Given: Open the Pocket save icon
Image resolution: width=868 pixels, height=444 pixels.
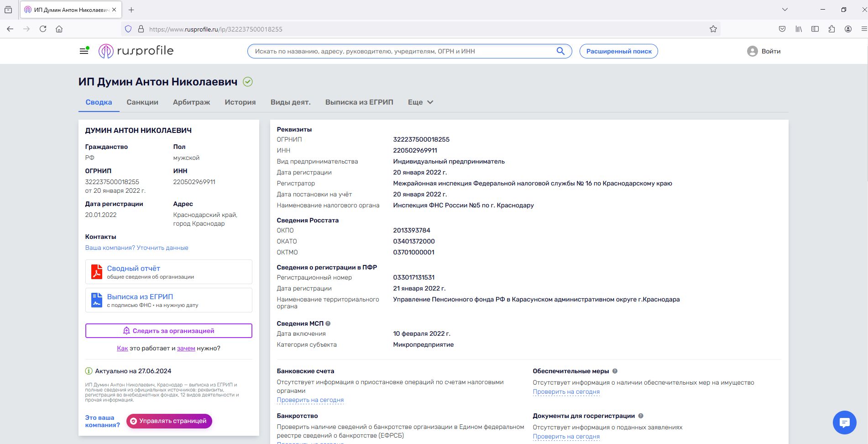Looking at the screenshot, I should (782, 29).
